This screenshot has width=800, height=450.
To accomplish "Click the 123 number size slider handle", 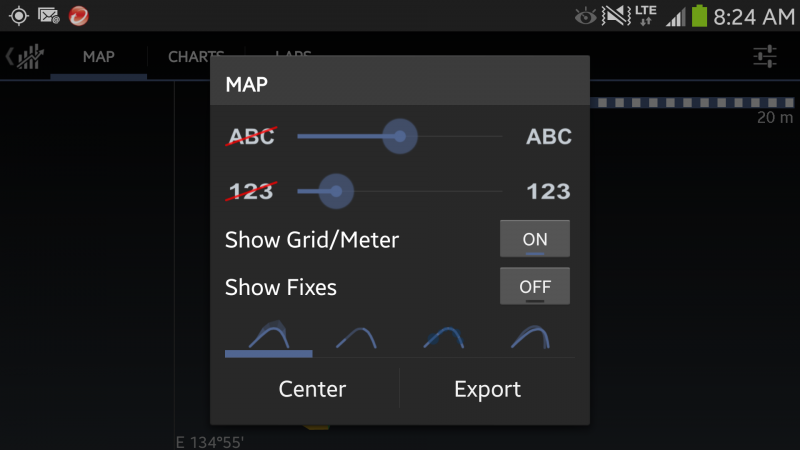I will (336, 191).
